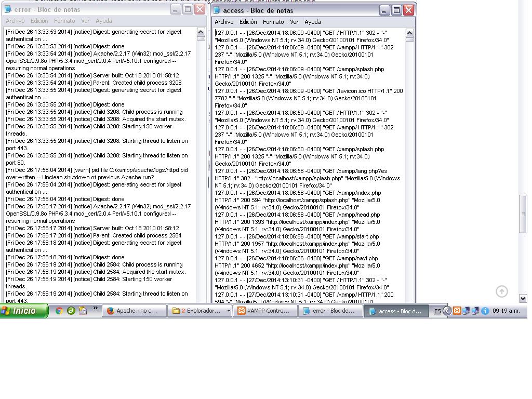
Task: Click XAMPP tray icon
Action: coord(457,311)
